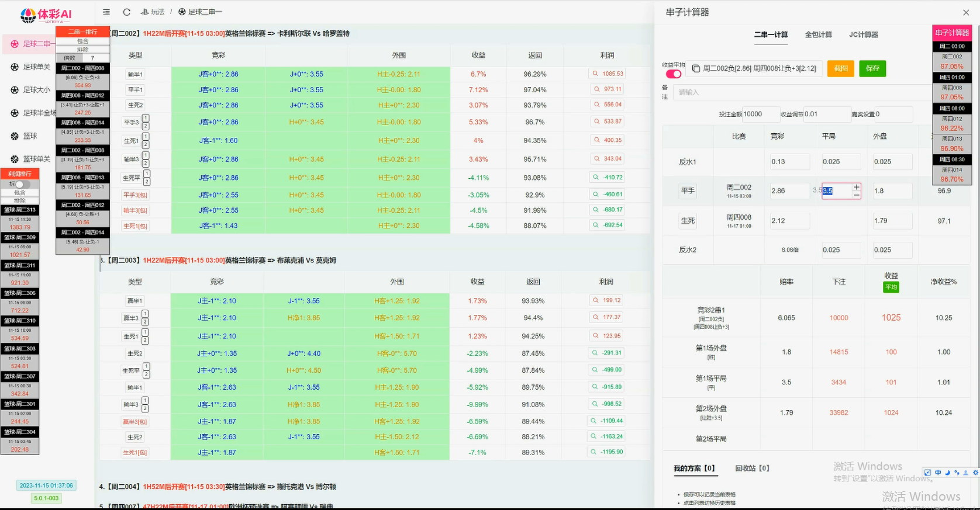Click the search icon for profit -291.31
980x510 pixels.
click(x=595, y=353)
